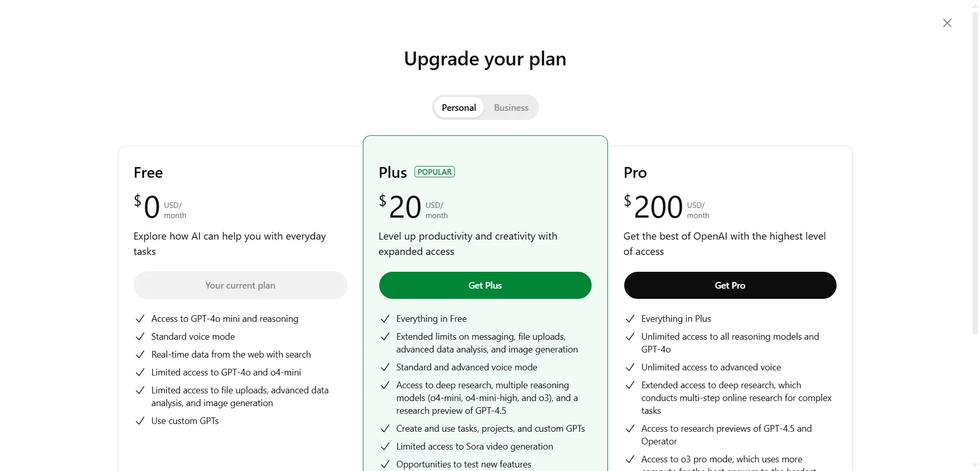Click checkmark next to Unlimited access to advanced voice
This screenshot has width=980, height=471.
630,367
